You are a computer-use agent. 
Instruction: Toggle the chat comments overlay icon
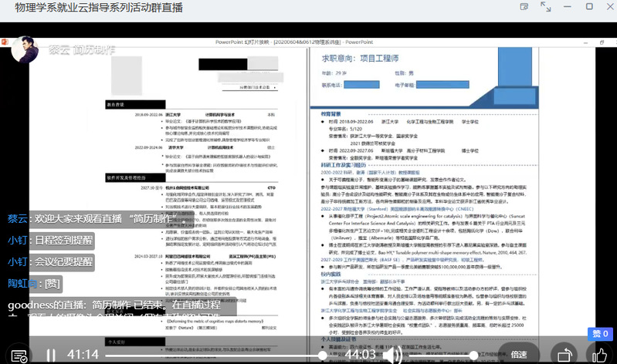pos(19,355)
